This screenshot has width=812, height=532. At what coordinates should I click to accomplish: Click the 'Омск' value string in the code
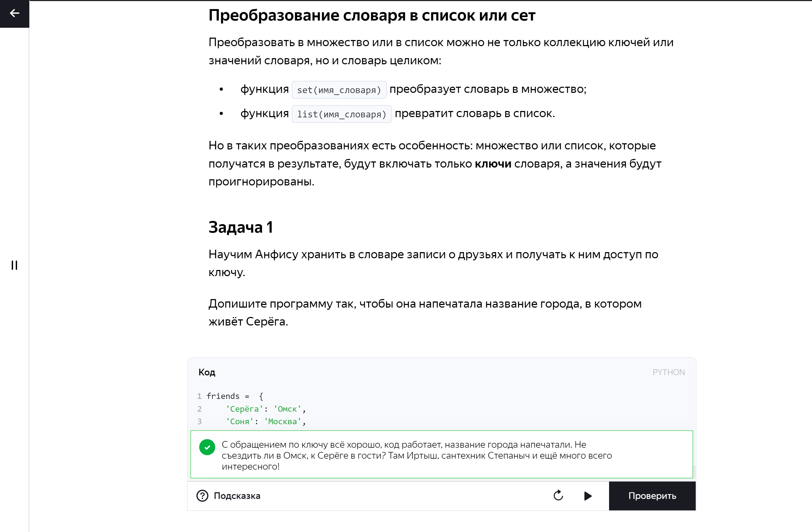tap(287, 409)
